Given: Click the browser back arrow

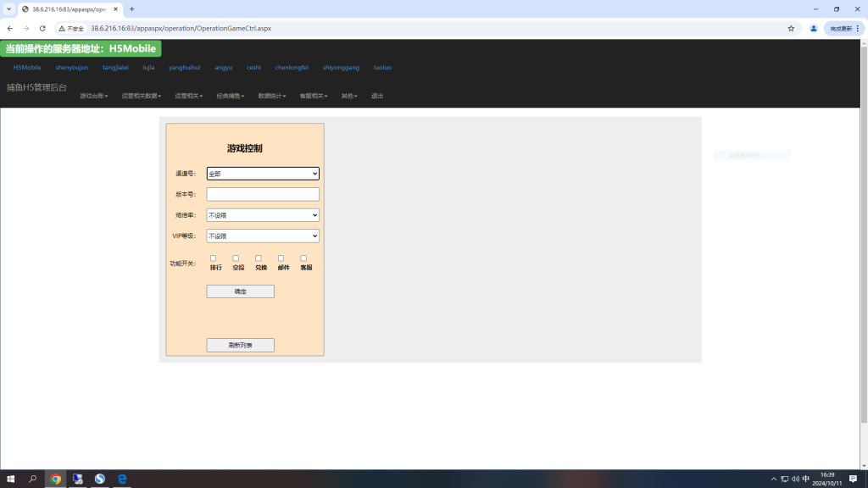Looking at the screenshot, I should tap(10, 28).
